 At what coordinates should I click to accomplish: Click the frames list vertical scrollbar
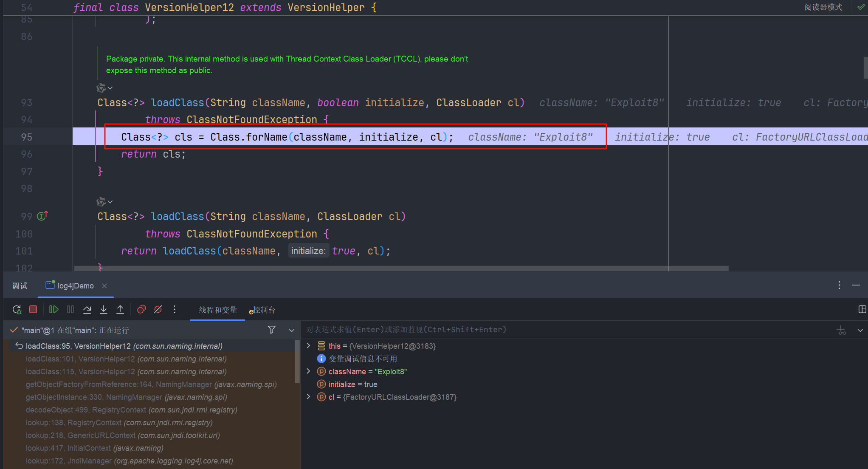(297, 362)
